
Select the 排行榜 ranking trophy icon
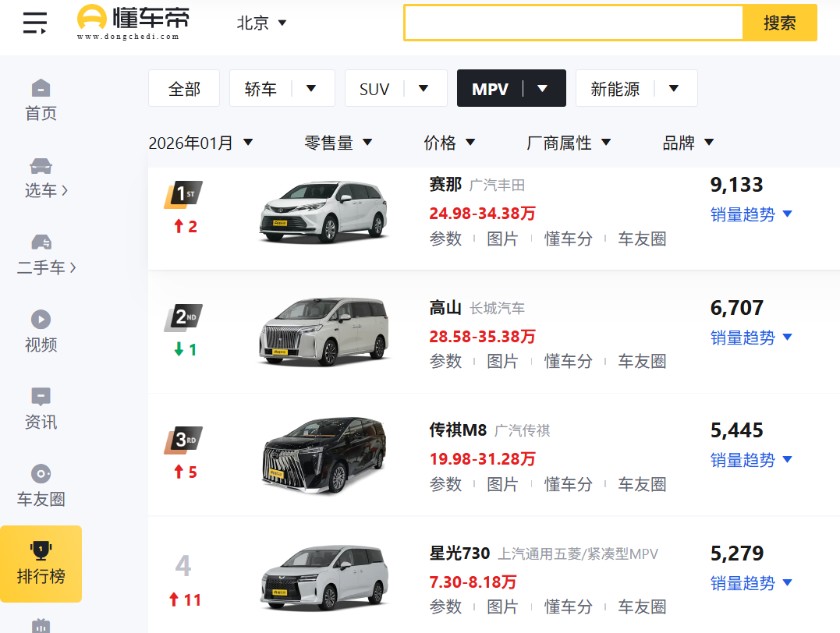point(41,550)
